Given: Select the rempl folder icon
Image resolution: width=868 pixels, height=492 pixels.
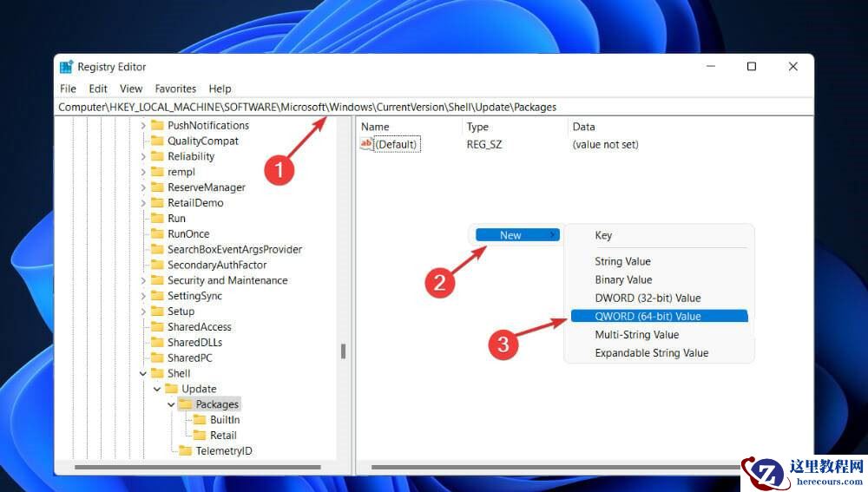Looking at the screenshot, I should pyautogui.click(x=158, y=172).
